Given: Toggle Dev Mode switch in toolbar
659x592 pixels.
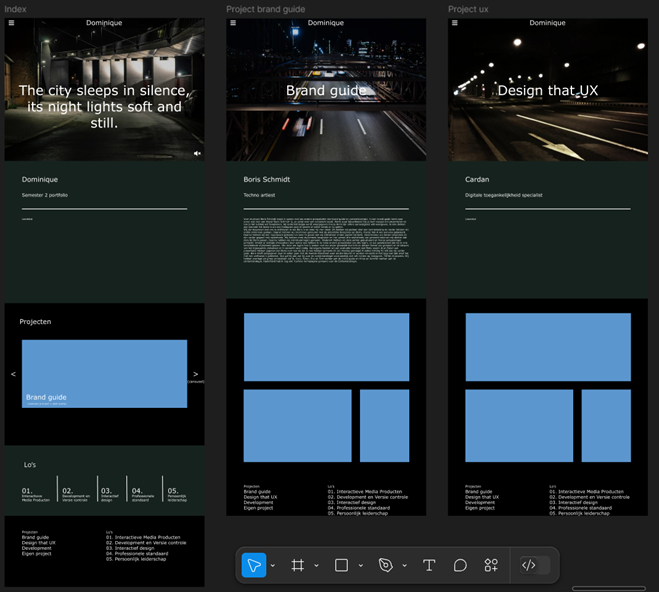Looking at the screenshot, I should [x=535, y=565].
